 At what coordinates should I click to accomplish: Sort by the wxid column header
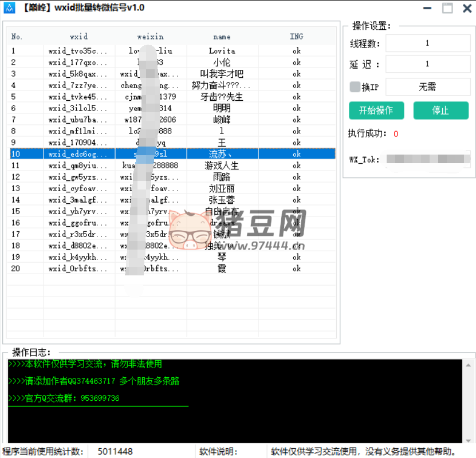tap(79, 37)
